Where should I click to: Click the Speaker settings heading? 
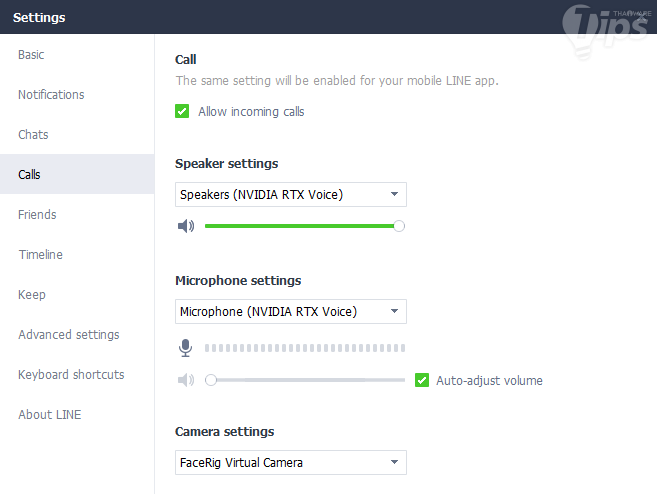click(x=227, y=163)
